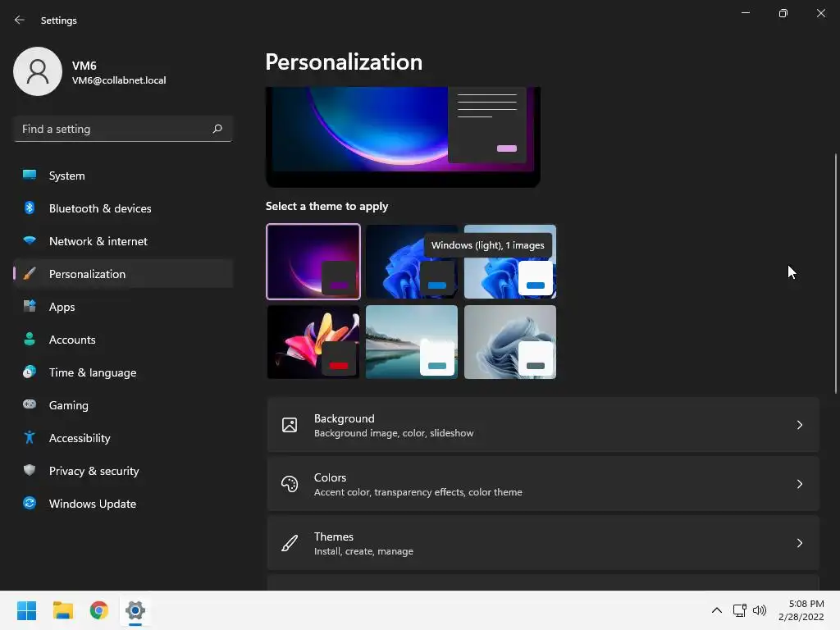The height and width of the screenshot is (630, 840).
Task: Click the Settings gear taskbar icon
Action: [x=135, y=610]
